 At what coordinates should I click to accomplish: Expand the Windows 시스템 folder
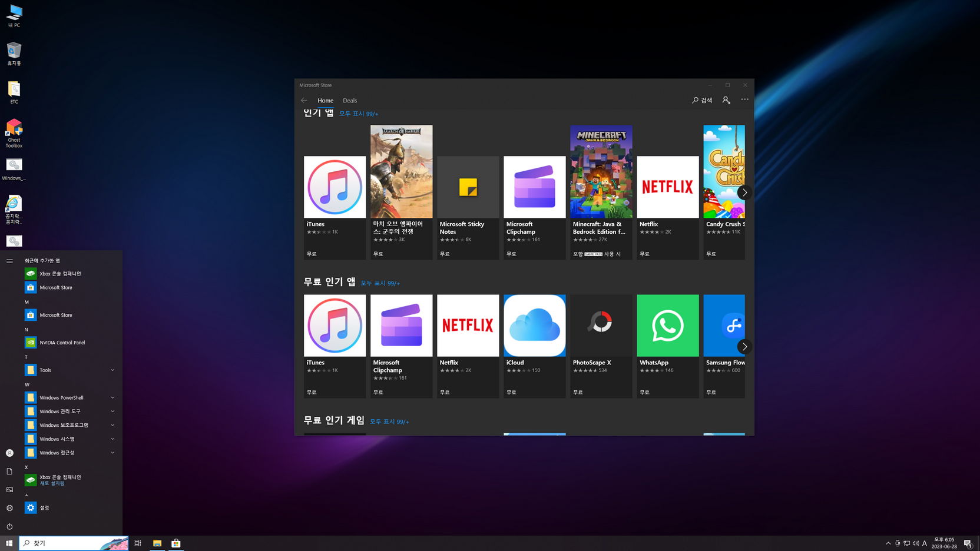pyautogui.click(x=71, y=439)
